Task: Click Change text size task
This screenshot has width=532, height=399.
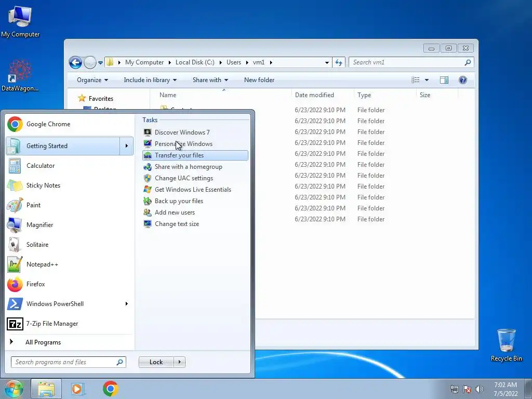Action: [195, 224]
